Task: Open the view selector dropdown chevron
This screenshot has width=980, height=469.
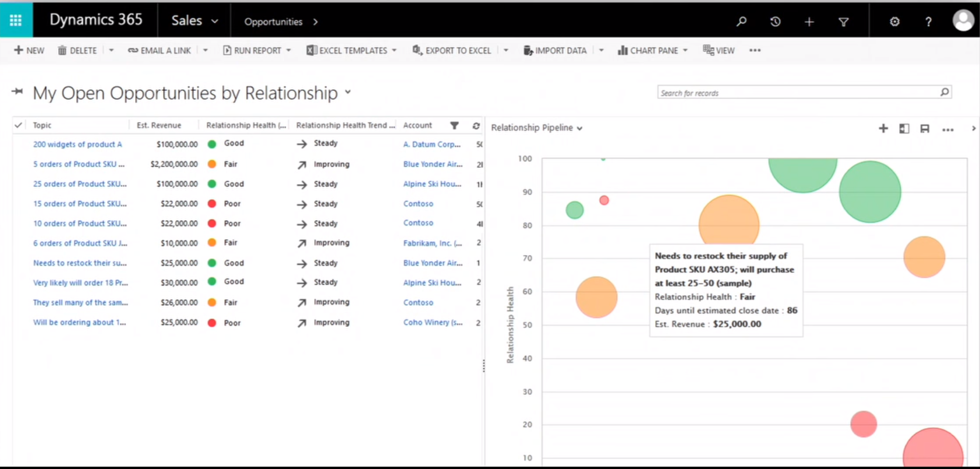Action: point(348,91)
